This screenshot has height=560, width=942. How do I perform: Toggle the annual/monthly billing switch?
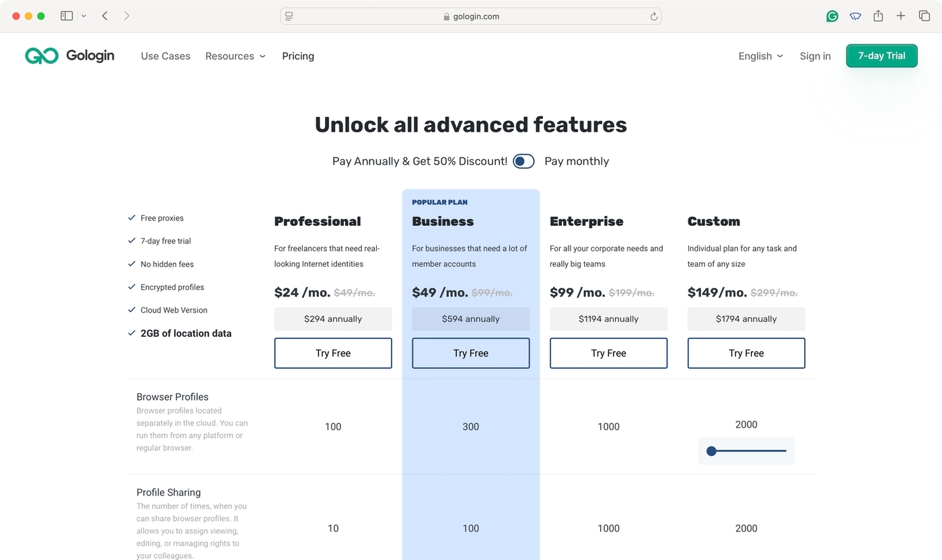pyautogui.click(x=523, y=161)
